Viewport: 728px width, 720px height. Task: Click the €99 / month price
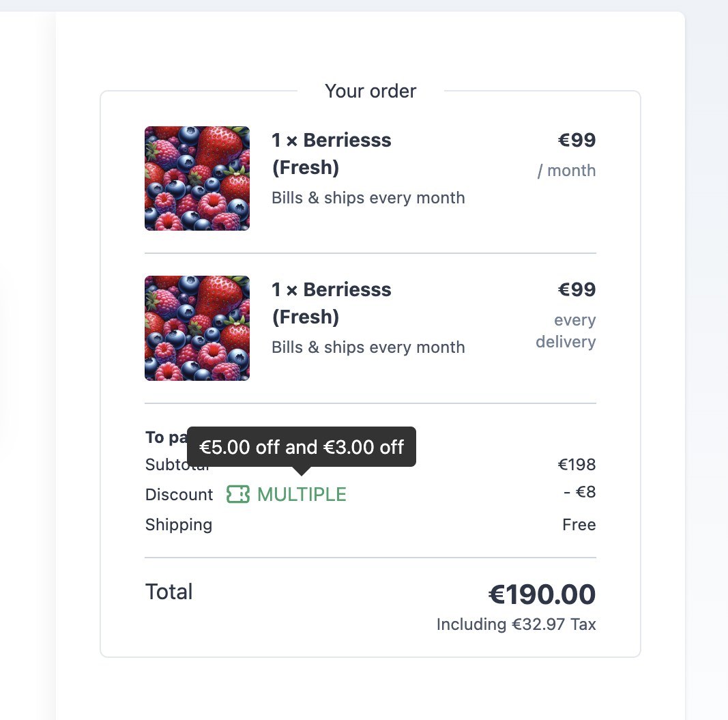567,155
